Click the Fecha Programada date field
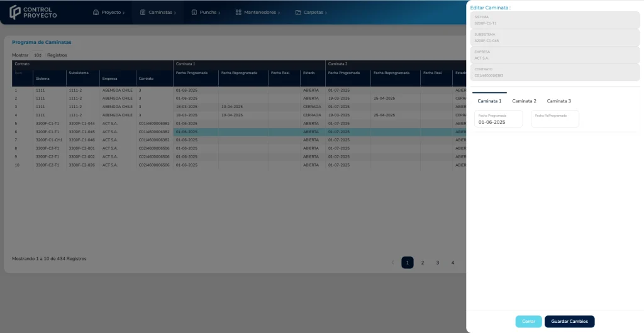Viewport: 644px width, 333px height. coord(498,119)
